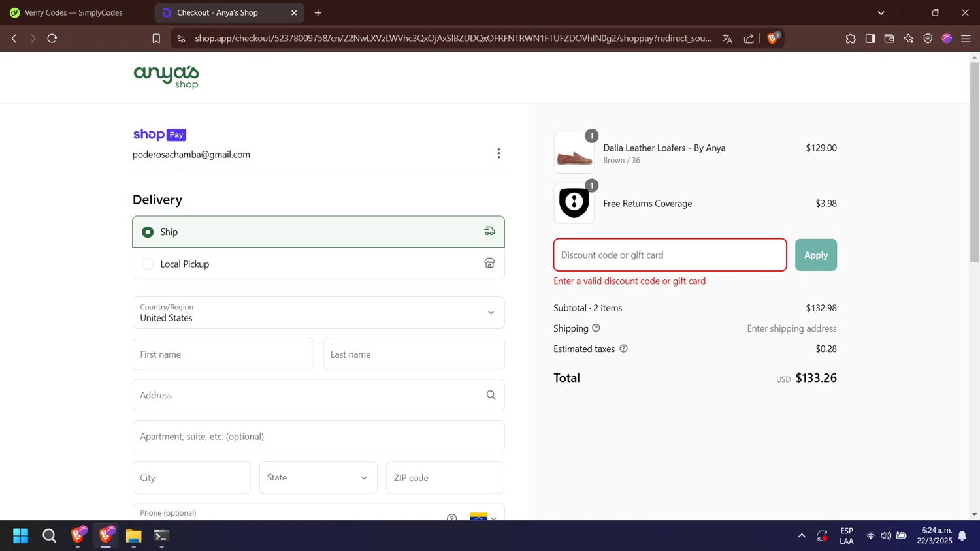Open the Brave Wallet icon
Image resolution: width=980 pixels, height=551 pixels.
pos(889,39)
